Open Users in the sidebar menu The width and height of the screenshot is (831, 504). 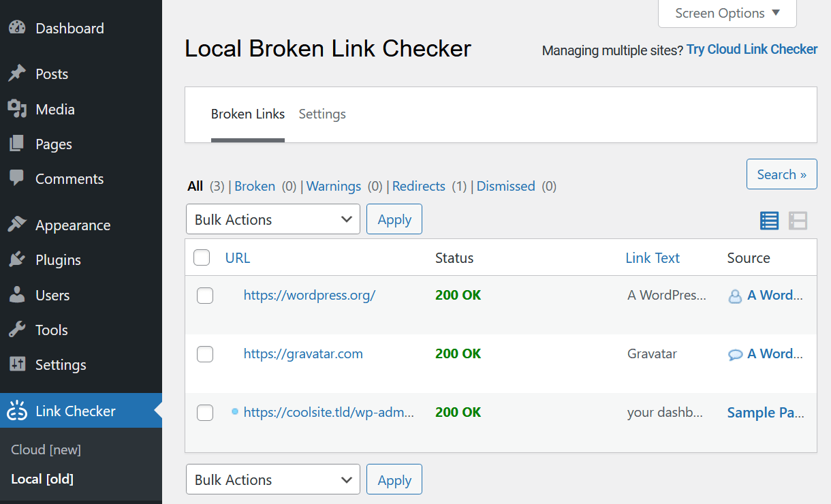point(81,295)
